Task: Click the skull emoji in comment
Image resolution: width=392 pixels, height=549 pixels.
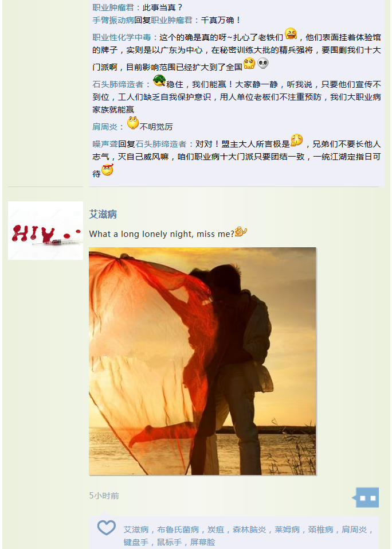Action: click(263, 63)
